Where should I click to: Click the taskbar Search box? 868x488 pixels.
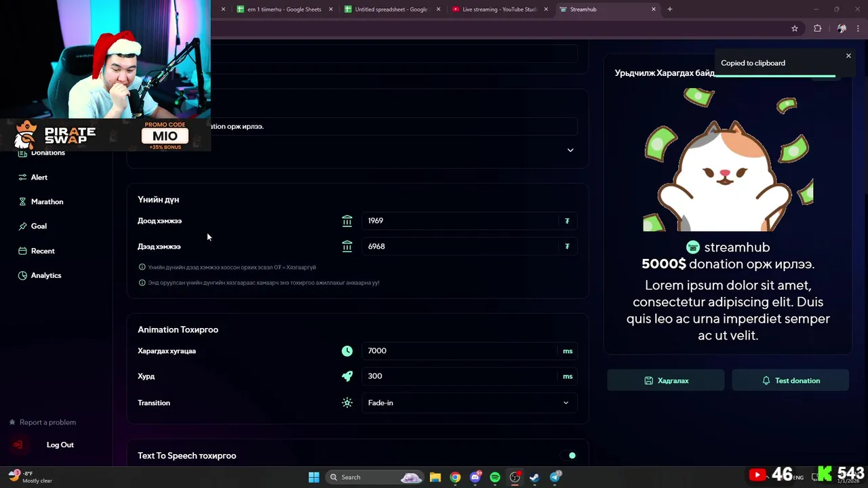click(x=375, y=477)
